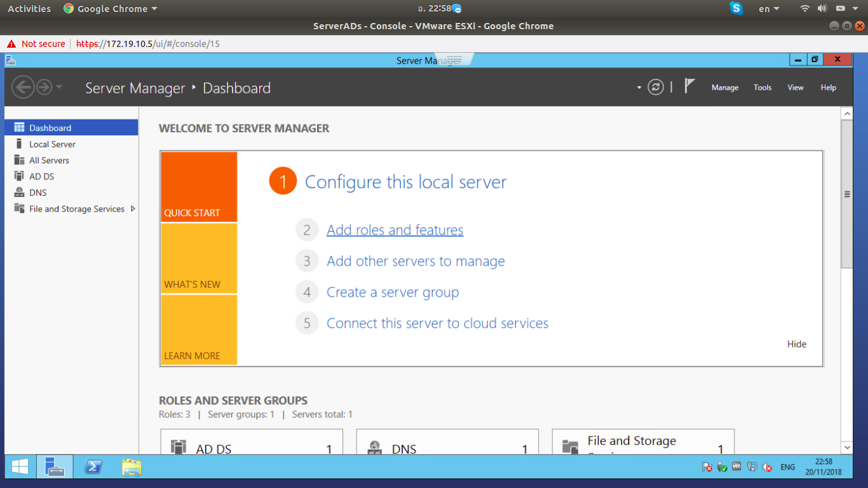Viewport: 868px width, 488px height.
Task: Click the Not secure warning in Chrome
Action: (36, 44)
